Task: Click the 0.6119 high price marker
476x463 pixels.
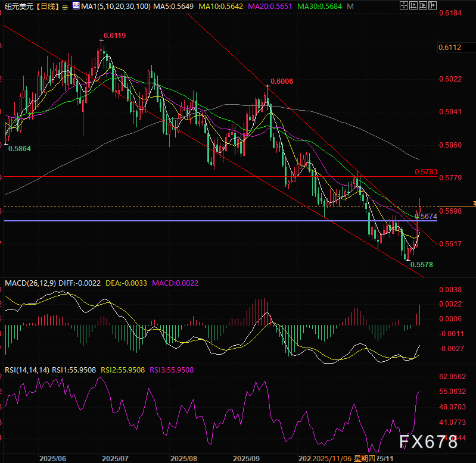Action: tap(114, 36)
